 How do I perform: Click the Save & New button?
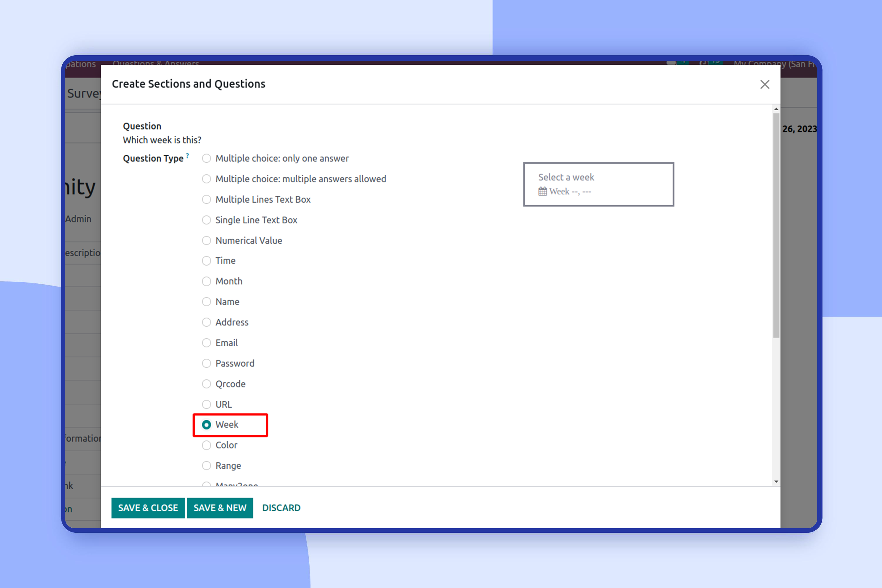pyautogui.click(x=220, y=508)
